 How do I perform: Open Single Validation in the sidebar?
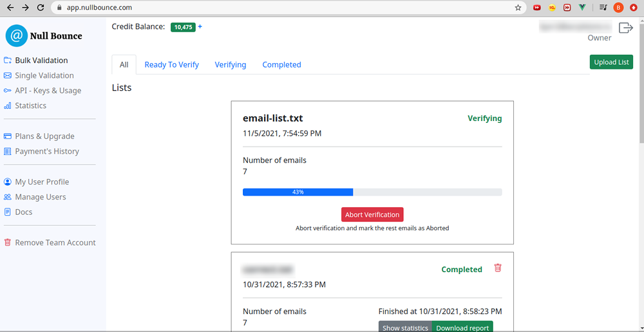(x=44, y=75)
